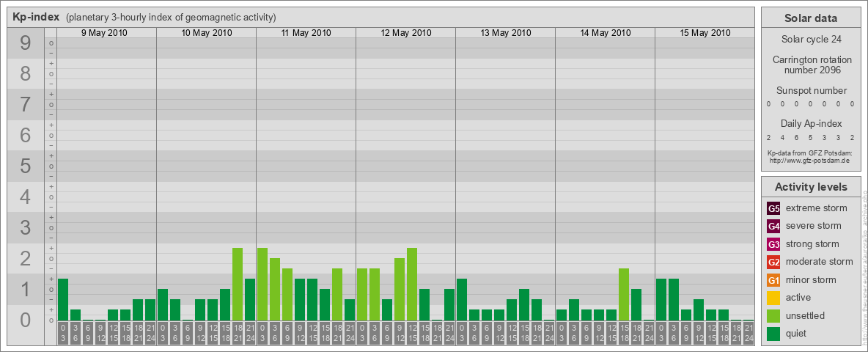Select the '12 May 2010' date header
This screenshot has width=868, height=352.
pos(405,33)
